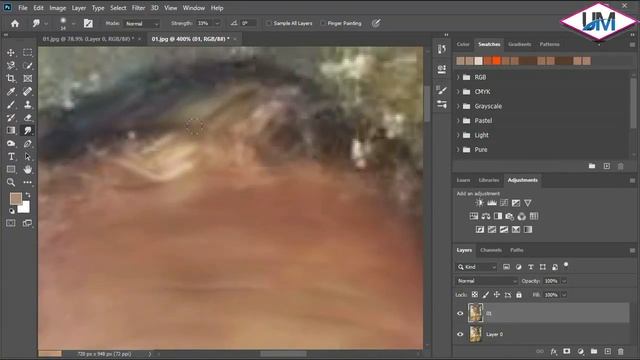Enable Sample All Layers checkbox
Screen dimensions: 640x360
269,24
